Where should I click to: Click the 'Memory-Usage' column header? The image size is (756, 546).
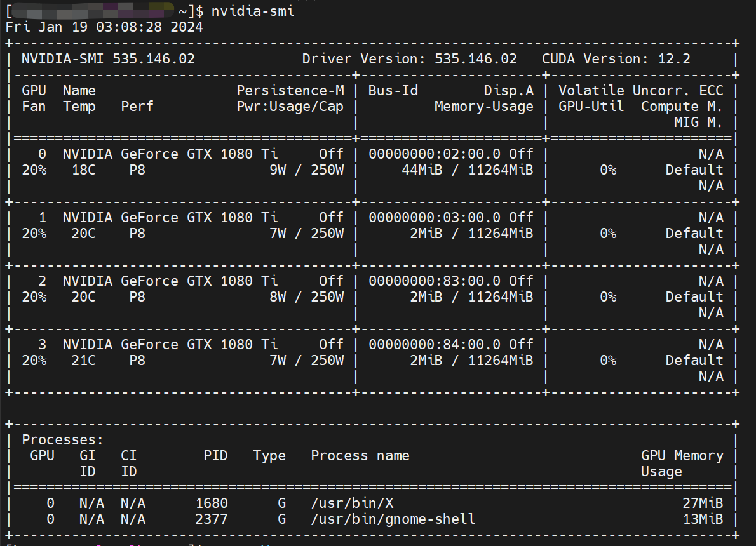[483, 107]
